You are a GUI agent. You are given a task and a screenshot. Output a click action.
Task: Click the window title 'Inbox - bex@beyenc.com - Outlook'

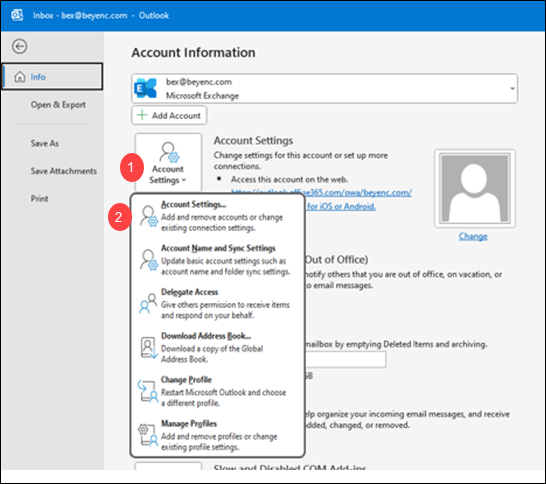coord(101,15)
